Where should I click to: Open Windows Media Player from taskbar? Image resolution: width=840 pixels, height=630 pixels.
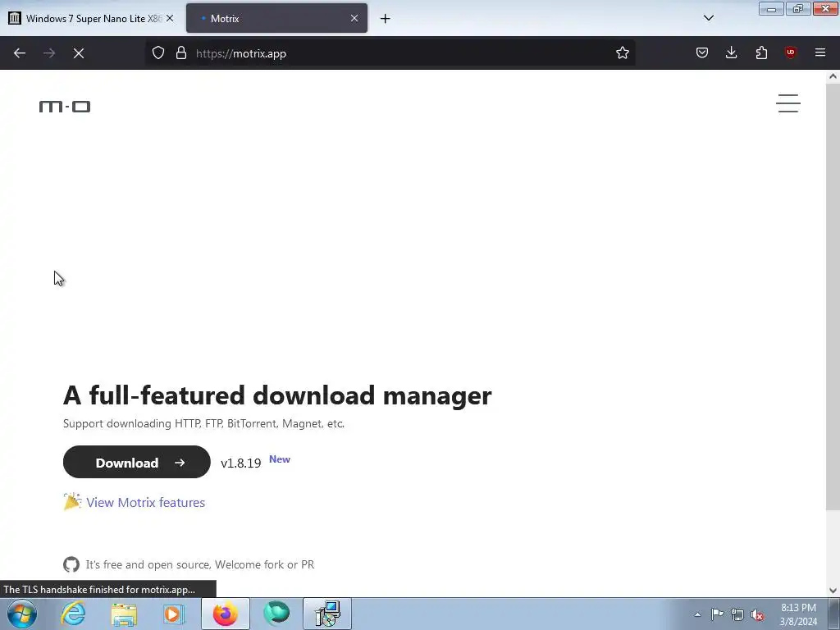coord(174,614)
